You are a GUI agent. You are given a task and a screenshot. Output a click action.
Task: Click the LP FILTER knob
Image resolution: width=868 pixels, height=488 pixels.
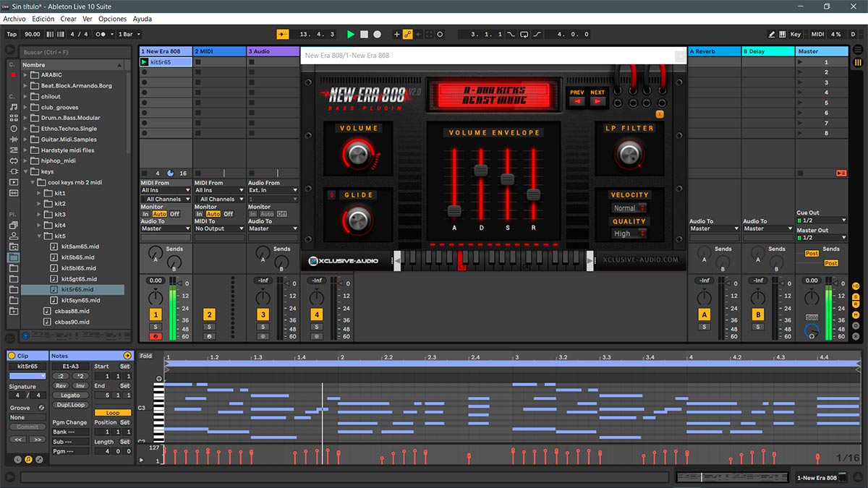pos(629,153)
